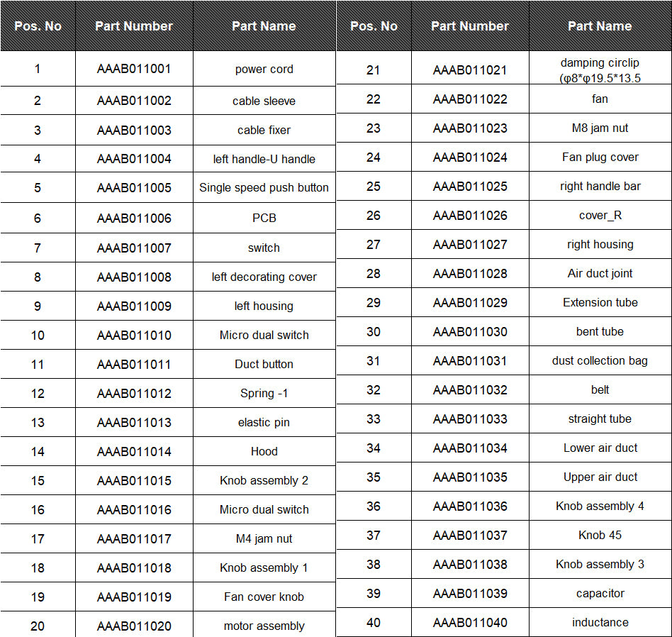The image size is (672, 637).
Task: Select the 'cover_R' part name cell
Action: click(600, 216)
